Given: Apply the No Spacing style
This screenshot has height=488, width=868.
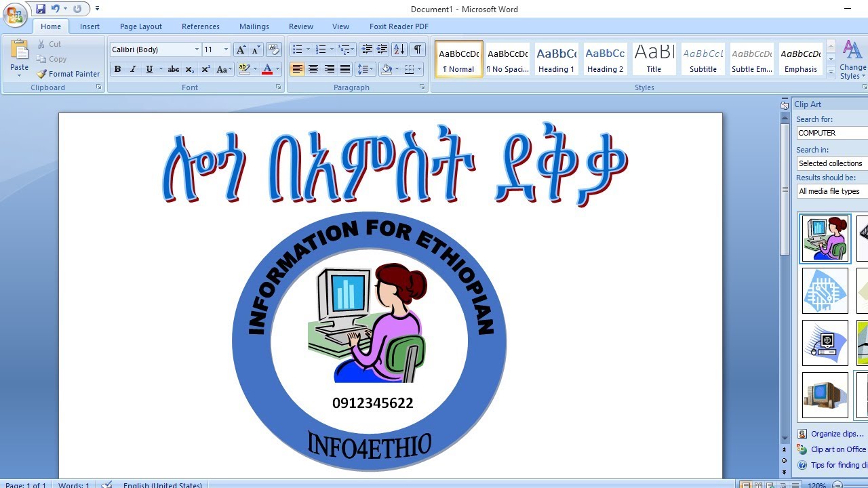Looking at the screenshot, I should [508, 59].
